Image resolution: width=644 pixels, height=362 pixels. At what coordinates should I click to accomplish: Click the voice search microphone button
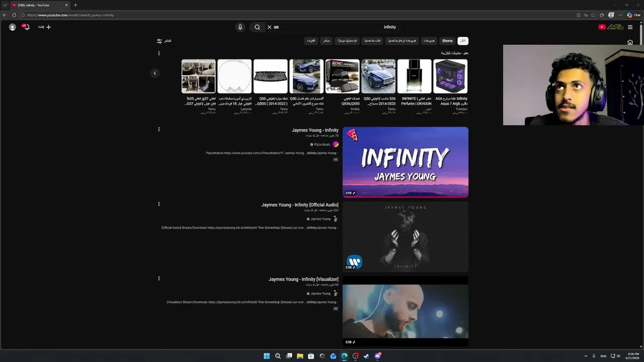tap(240, 27)
